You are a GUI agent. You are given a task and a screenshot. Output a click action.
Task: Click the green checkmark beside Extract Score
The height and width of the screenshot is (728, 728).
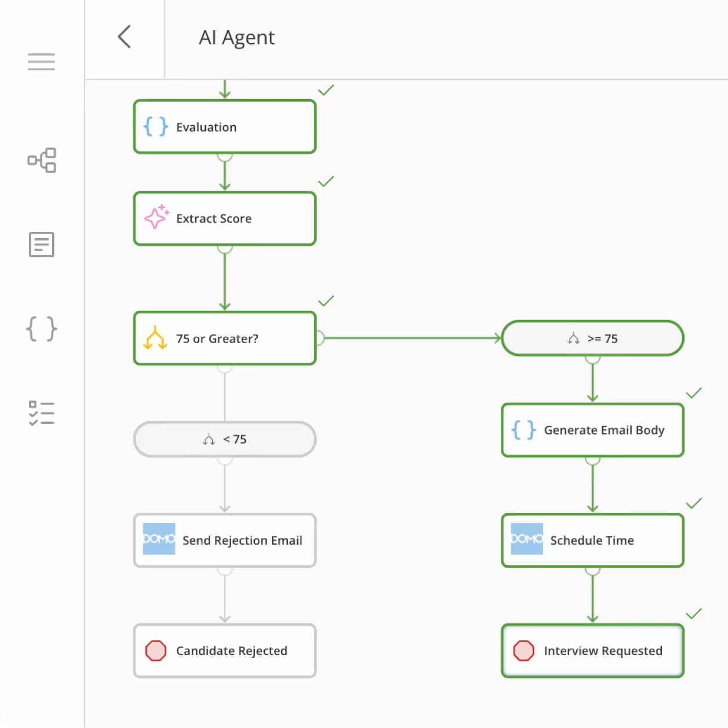326,181
